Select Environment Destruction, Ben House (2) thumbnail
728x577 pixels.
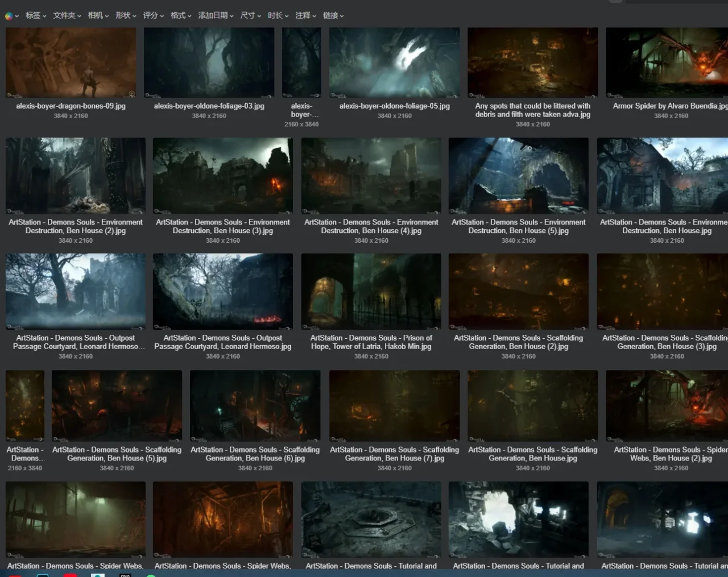(x=76, y=176)
